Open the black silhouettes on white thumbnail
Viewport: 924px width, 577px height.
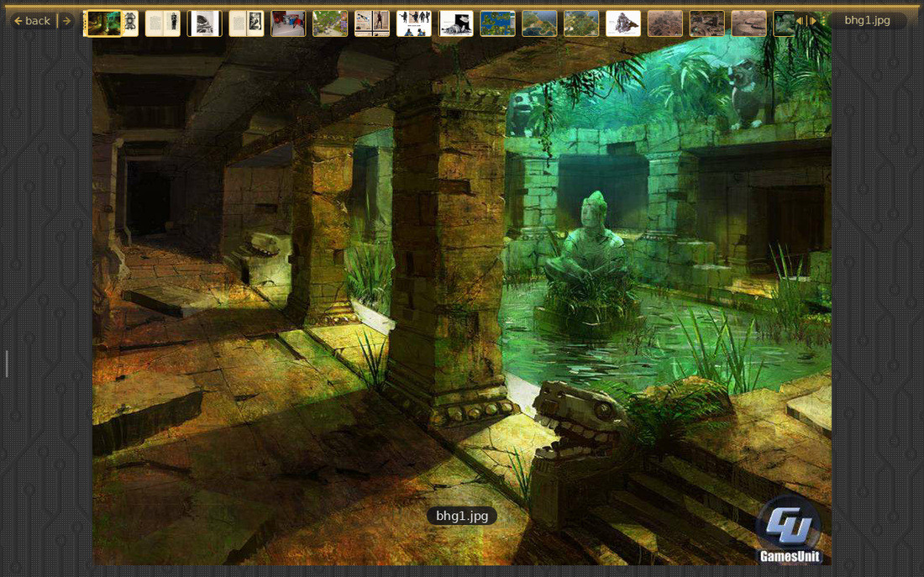pos(413,24)
